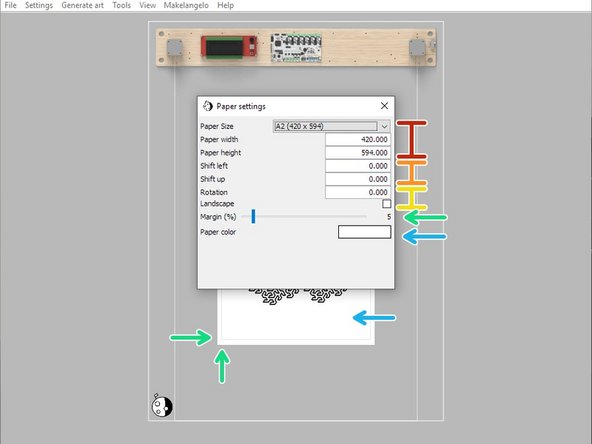Open the Generate art menu
This screenshot has height=444, width=592.
click(x=83, y=5)
